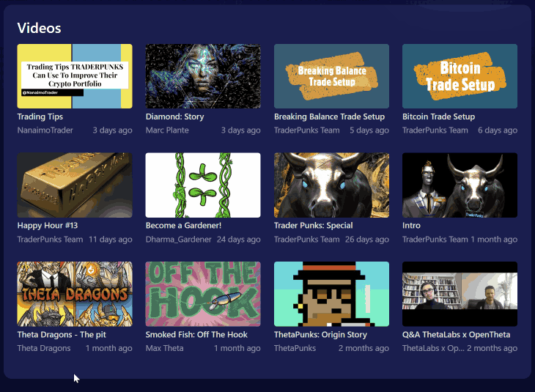The height and width of the screenshot is (392, 535).
Task: Click '26 days ago' timestamp
Action: click(366, 240)
